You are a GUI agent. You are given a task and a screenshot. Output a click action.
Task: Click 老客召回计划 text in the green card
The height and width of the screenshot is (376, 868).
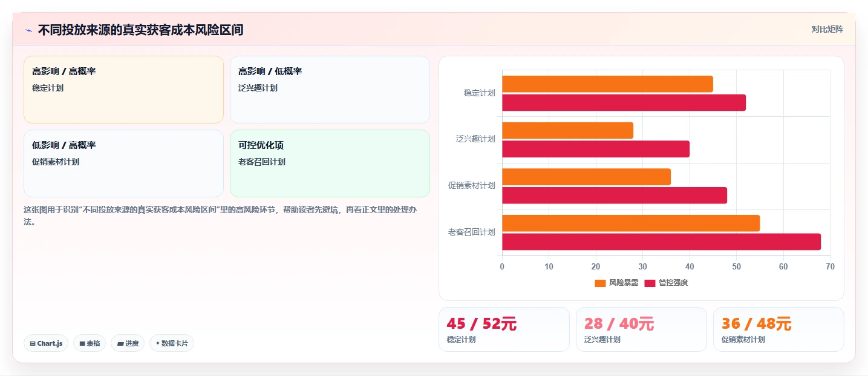tap(262, 162)
